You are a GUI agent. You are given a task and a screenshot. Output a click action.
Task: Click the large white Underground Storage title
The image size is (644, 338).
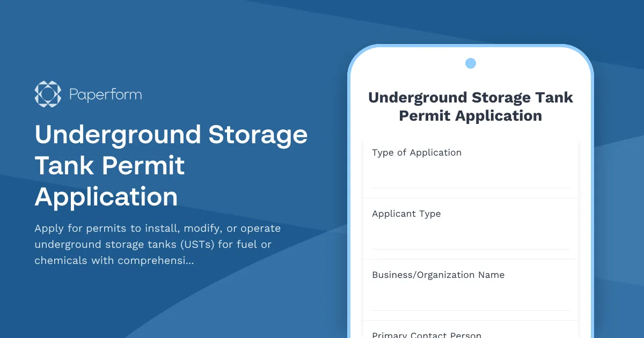[171, 165]
